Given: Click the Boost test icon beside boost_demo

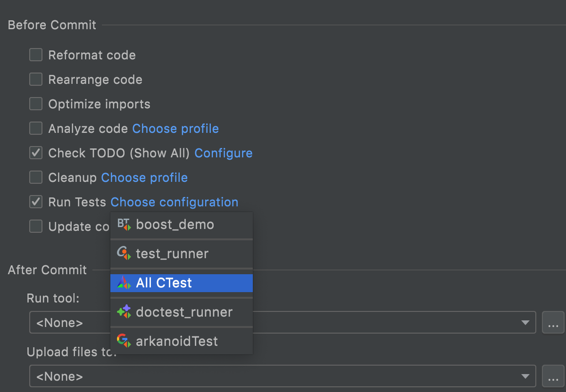Looking at the screenshot, I should point(124,225).
